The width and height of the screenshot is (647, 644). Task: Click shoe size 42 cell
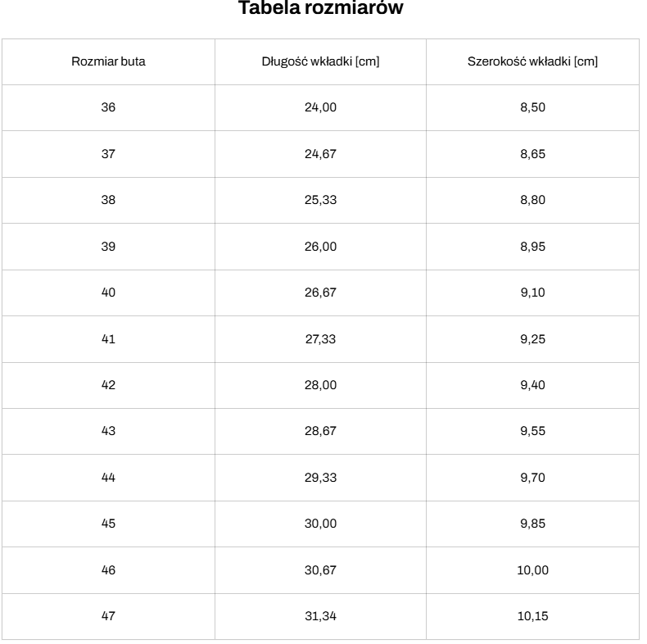109,385
